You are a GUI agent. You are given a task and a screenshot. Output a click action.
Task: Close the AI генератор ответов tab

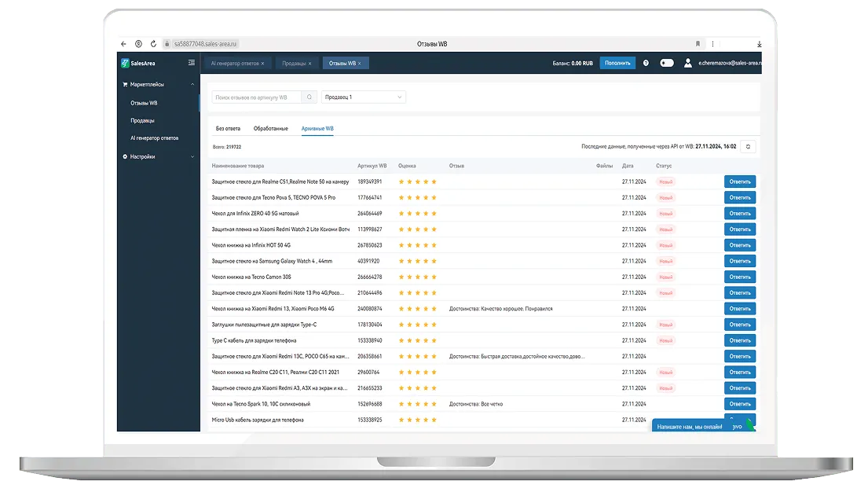[x=262, y=64]
